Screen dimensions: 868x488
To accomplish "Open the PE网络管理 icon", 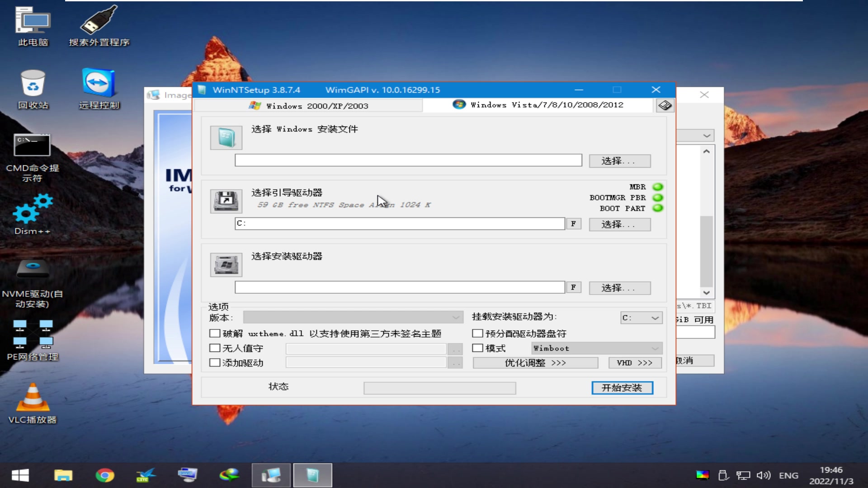I will (x=33, y=340).
